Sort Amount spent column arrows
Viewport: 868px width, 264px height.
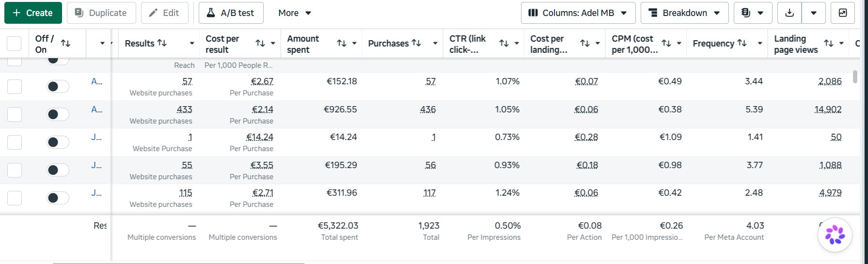[x=342, y=43]
